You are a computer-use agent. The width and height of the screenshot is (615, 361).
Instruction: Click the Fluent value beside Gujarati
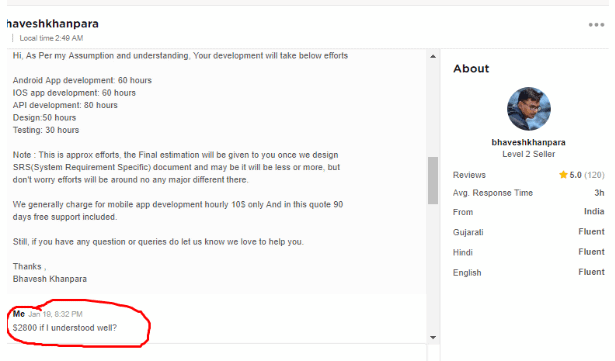[591, 232]
